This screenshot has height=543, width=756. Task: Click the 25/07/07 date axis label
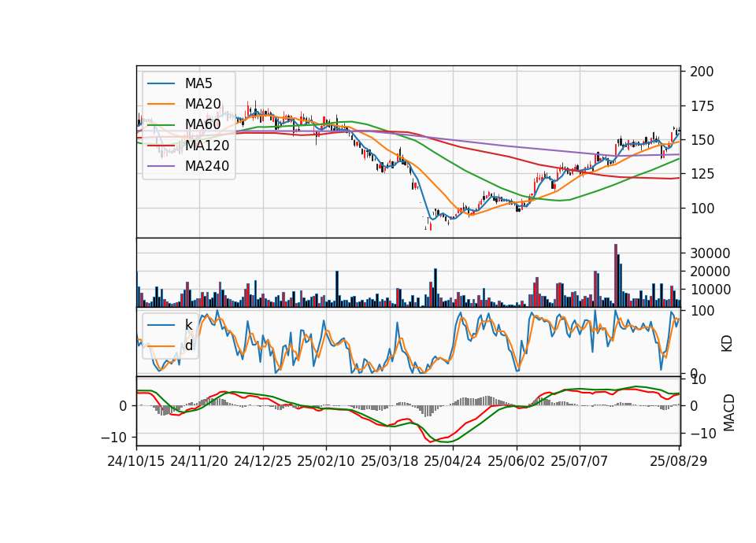pos(579,461)
